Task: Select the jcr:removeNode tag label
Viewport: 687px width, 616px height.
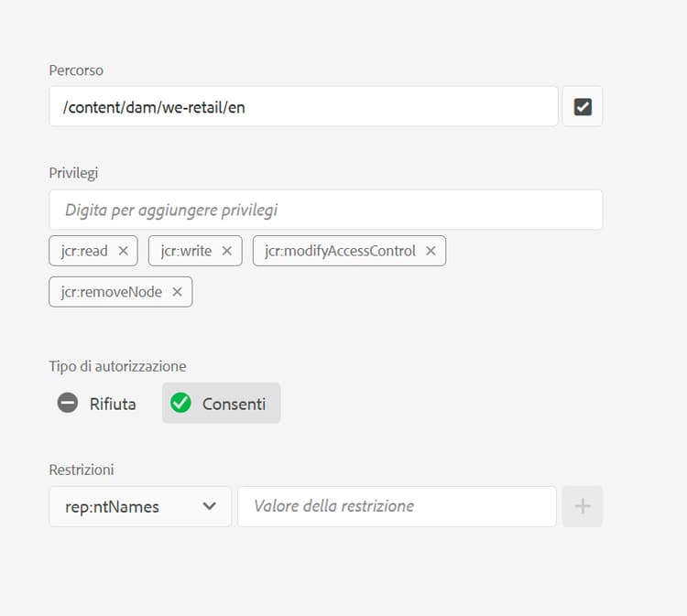Action: click(x=111, y=292)
